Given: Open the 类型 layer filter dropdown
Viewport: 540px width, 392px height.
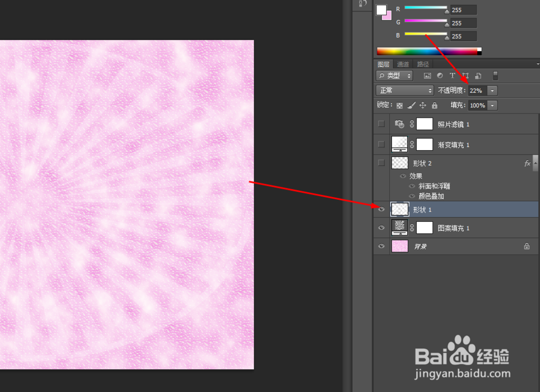Looking at the screenshot, I should [394, 76].
